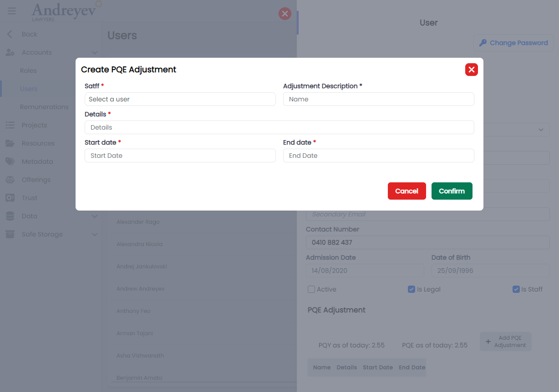The image size is (559, 392).
Task: Click the Trust safe icon
Action: [x=10, y=198]
